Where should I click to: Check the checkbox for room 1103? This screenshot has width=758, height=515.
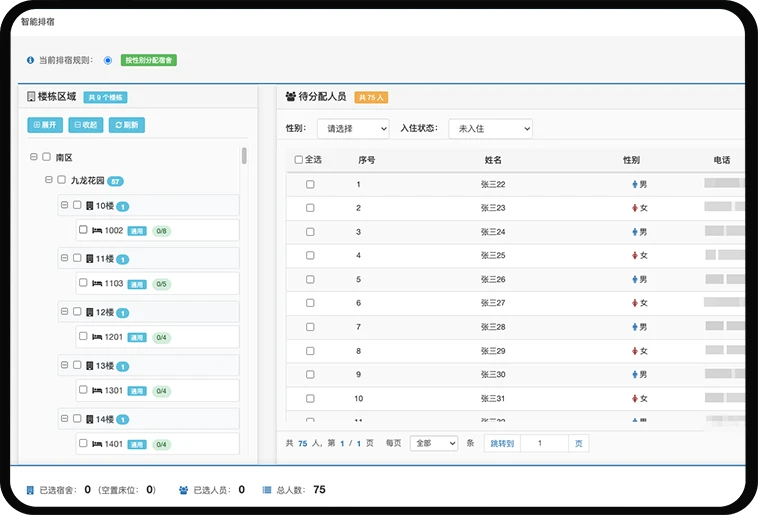(83, 283)
